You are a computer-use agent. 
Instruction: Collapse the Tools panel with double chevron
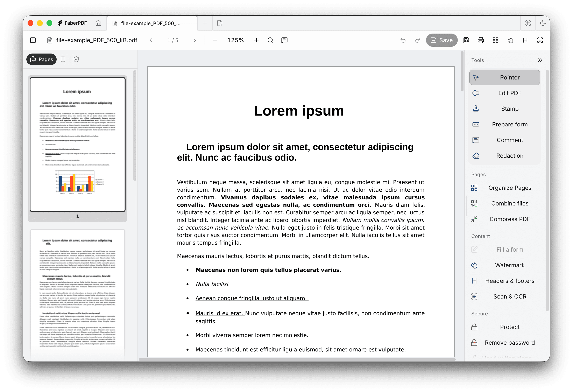click(x=540, y=60)
